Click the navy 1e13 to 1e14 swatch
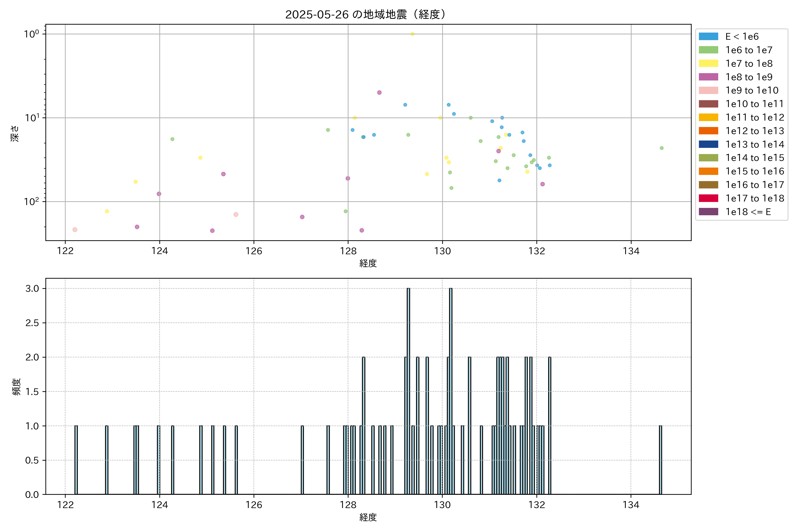Screen dimensions: 798x532 [708, 144]
